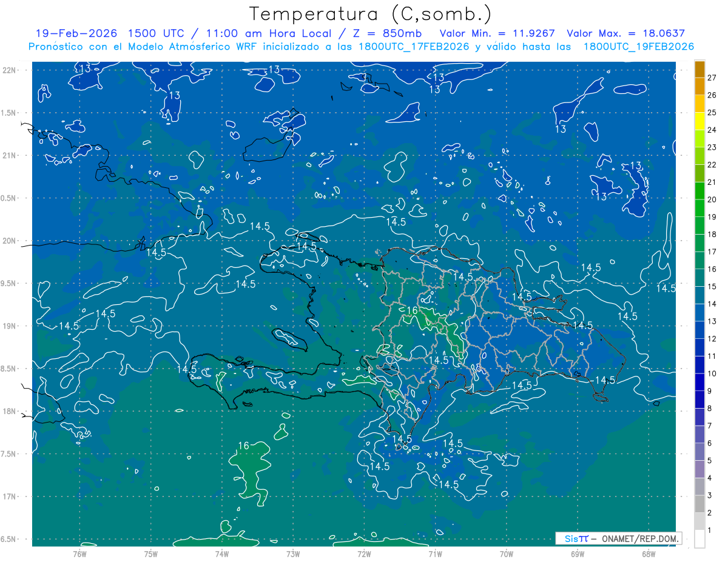Screen dimensions: 728x562
Task: Click the '75W' longitude axis label
Action: pos(150,554)
